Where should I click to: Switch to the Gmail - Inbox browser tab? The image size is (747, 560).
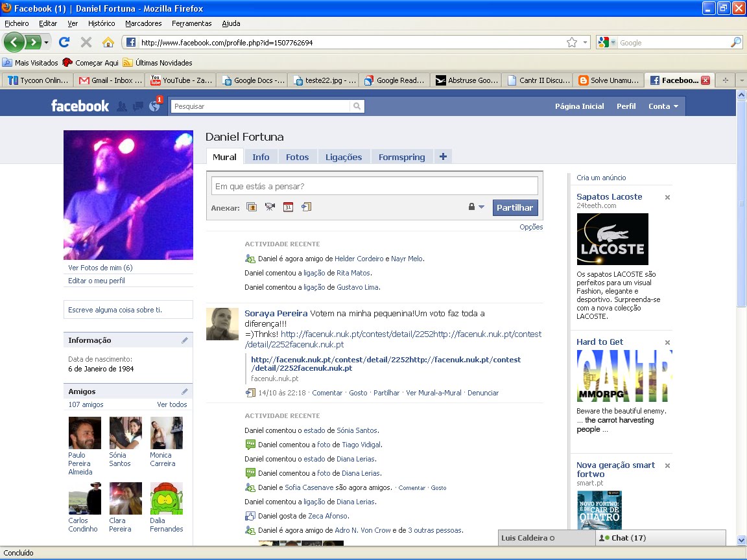click(x=110, y=80)
